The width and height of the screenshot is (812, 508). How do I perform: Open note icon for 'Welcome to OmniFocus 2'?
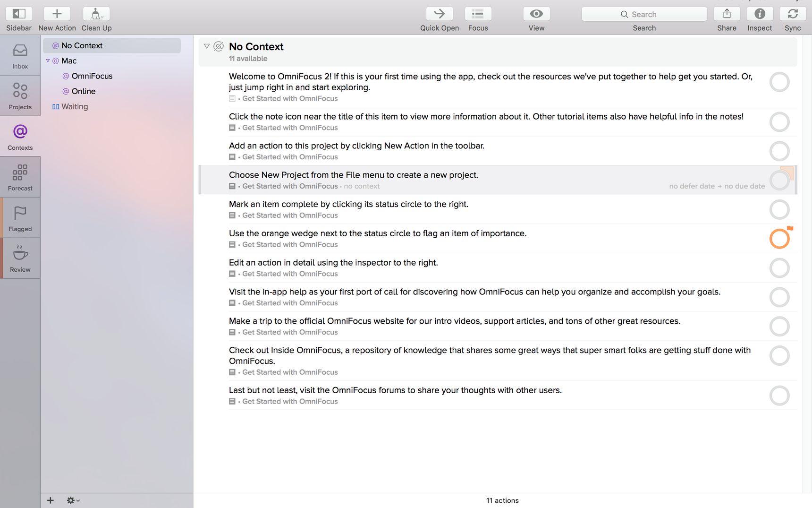point(232,99)
